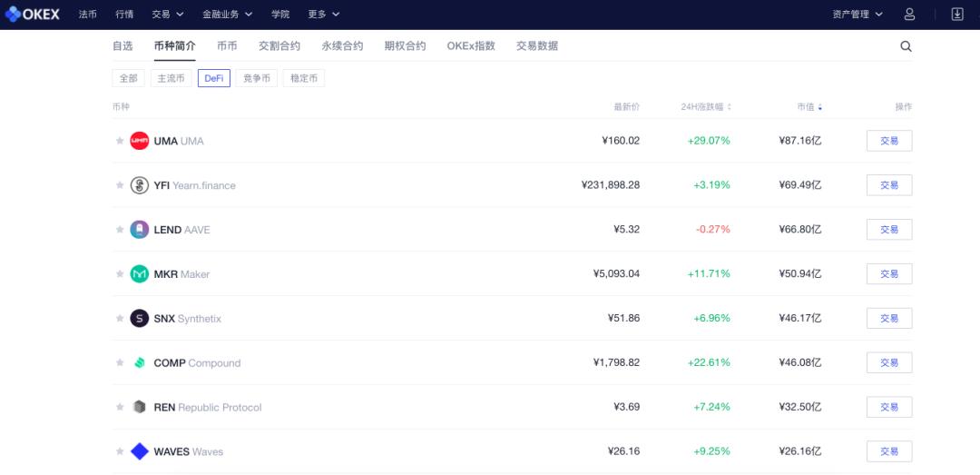Click the OKEX logo

point(32,14)
